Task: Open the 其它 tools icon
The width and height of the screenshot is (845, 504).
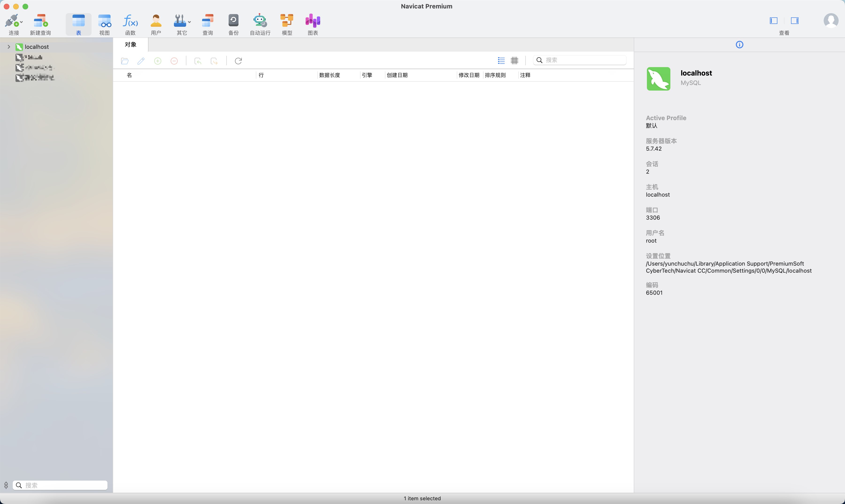Action: 180,21
